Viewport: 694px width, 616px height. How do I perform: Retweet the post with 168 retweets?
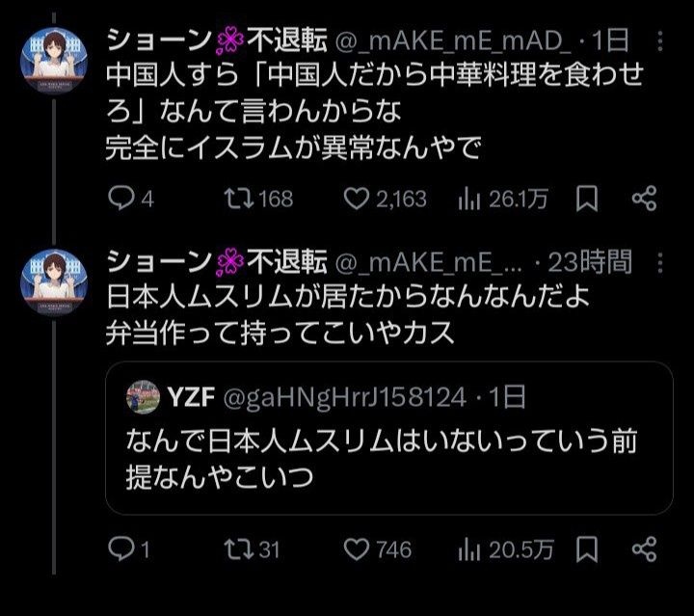click(234, 199)
